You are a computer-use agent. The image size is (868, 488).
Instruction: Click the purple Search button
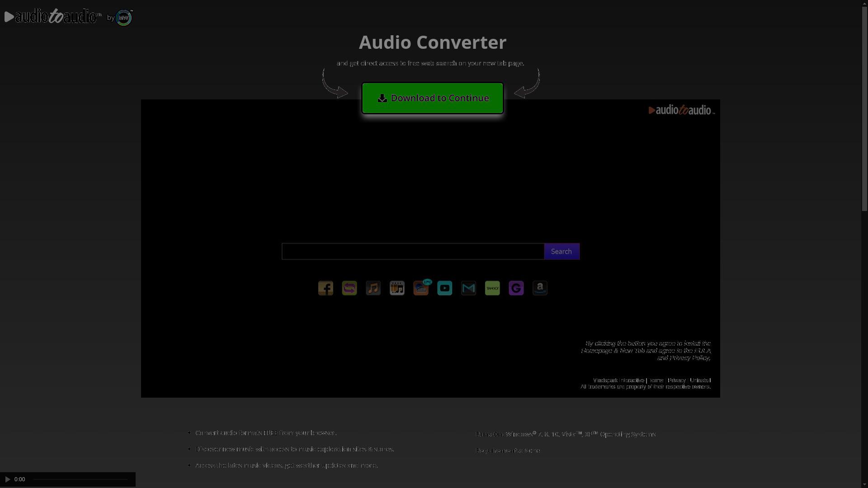[561, 252]
